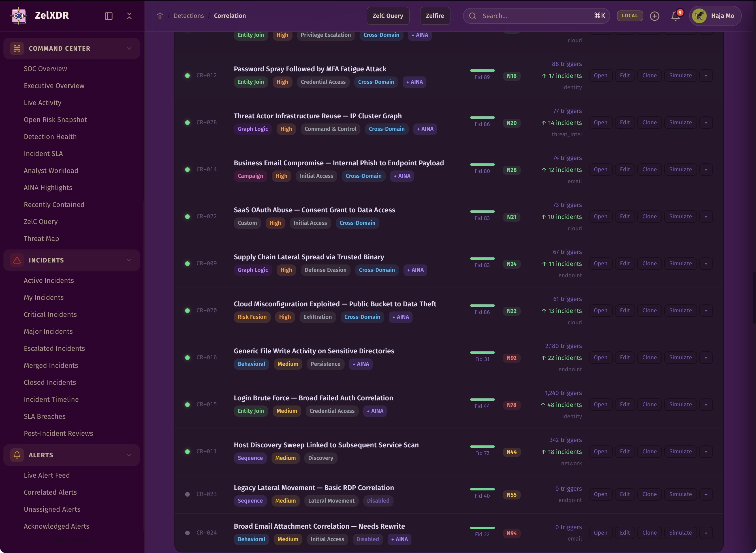Click the Alerts section bell icon

pos(17,455)
